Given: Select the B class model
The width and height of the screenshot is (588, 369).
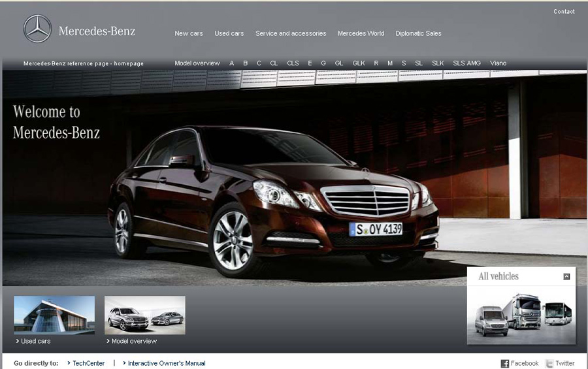Looking at the screenshot, I should (x=245, y=63).
